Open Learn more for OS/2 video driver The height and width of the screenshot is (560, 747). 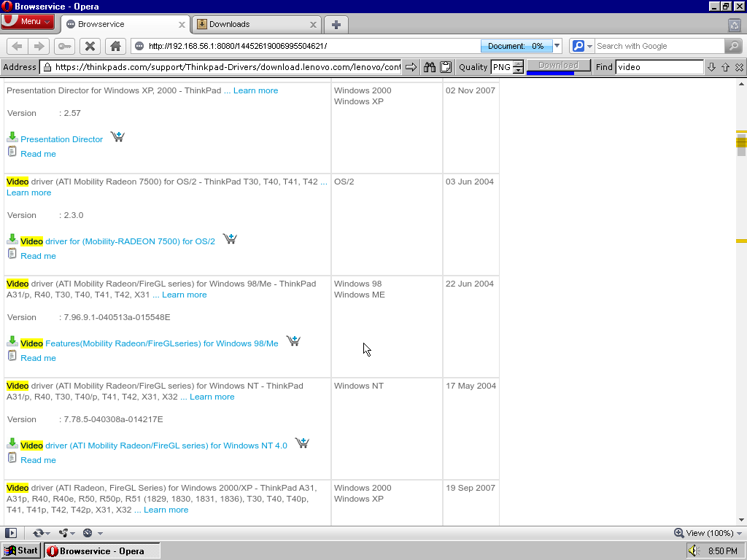28,192
